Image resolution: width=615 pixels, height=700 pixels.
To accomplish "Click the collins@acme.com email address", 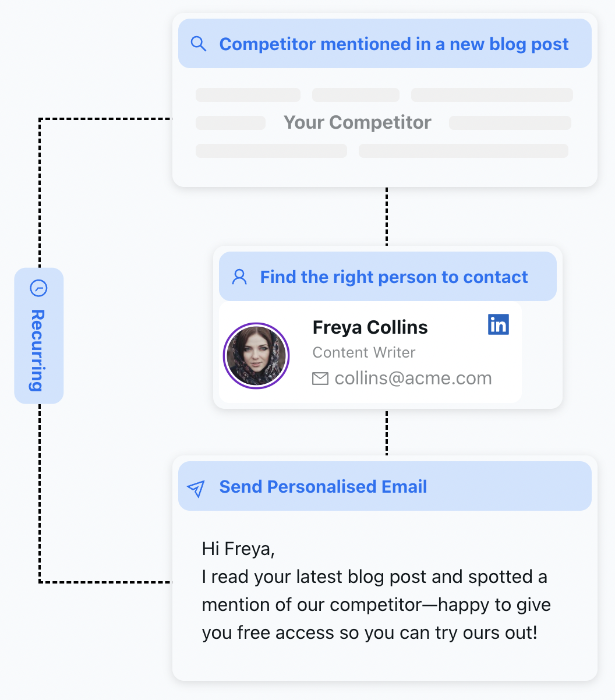I will click(413, 379).
